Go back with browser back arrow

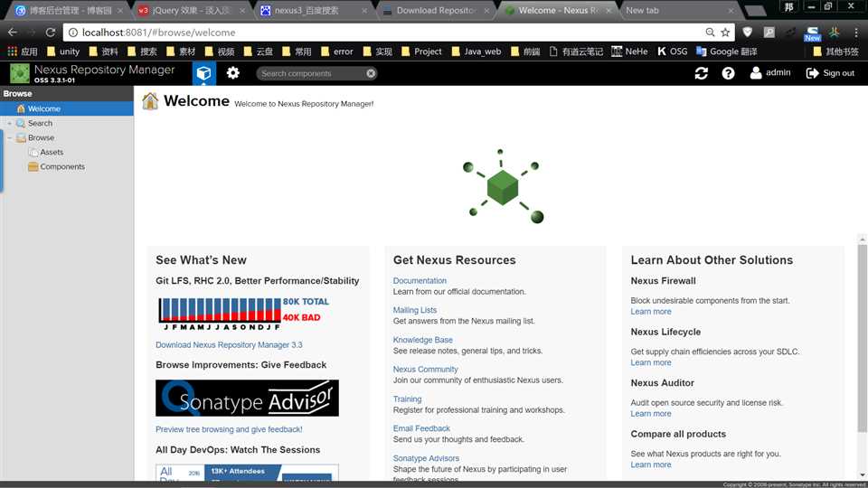(12, 33)
